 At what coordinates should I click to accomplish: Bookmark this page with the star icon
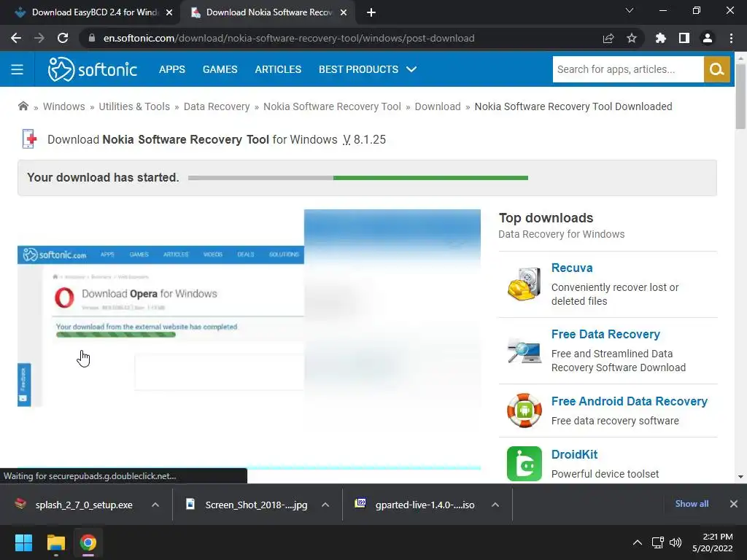tap(632, 38)
